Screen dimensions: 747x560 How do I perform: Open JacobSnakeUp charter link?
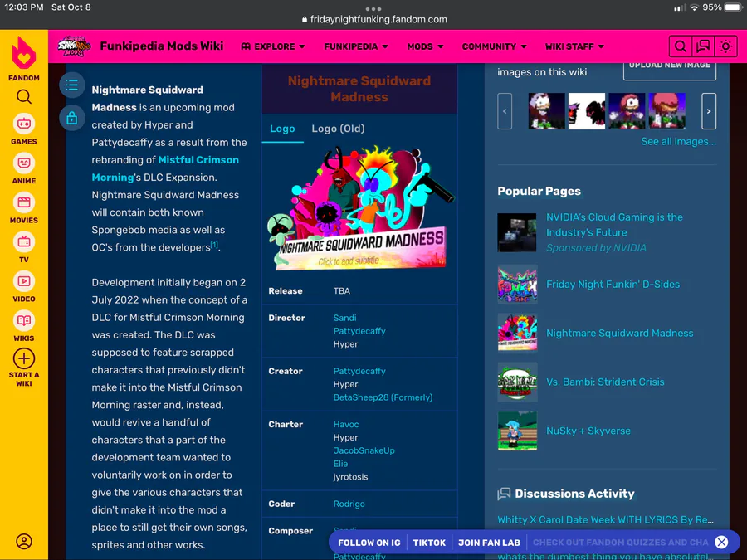(x=364, y=450)
